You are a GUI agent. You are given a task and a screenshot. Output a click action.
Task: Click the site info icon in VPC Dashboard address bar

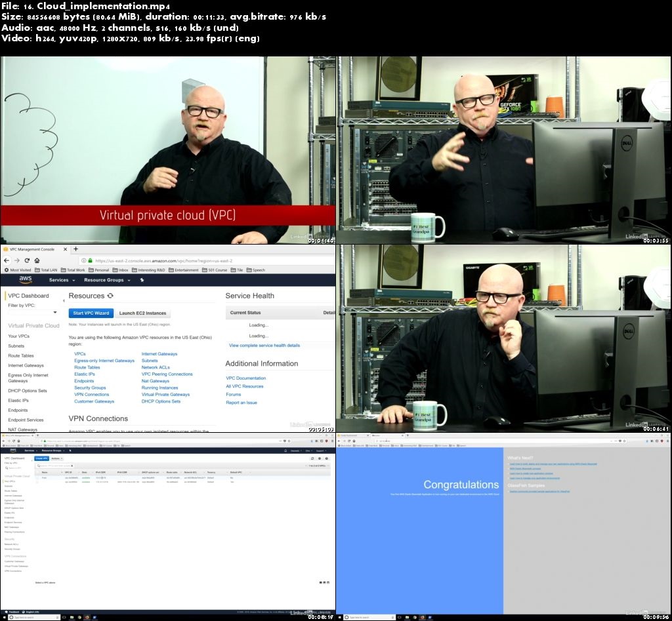(x=84, y=260)
